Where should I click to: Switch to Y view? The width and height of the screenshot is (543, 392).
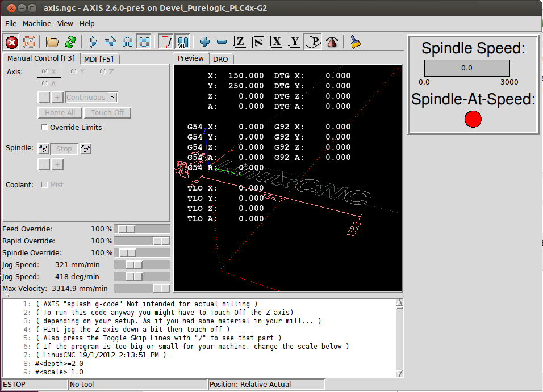(294, 42)
